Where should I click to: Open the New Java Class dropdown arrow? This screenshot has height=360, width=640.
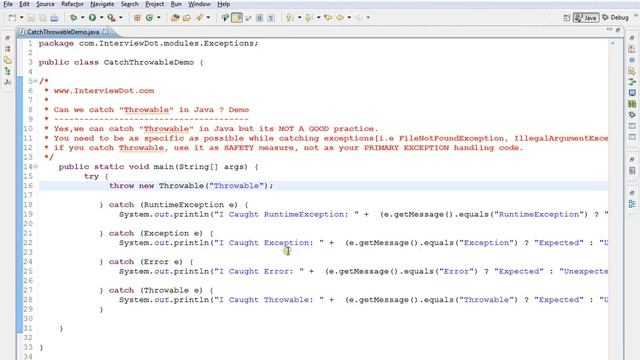pyautogui.click(x=158, y=18)
